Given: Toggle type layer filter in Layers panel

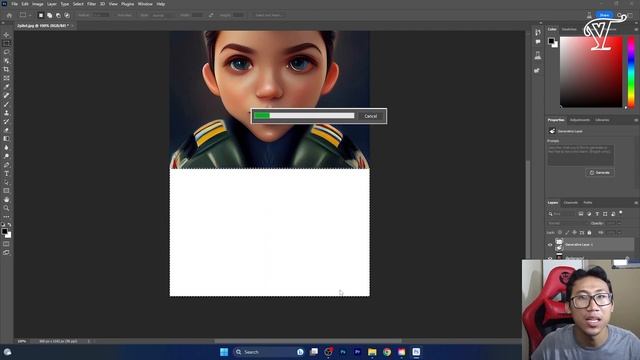Looking at the screenshot, I should [x=597, y=214].
